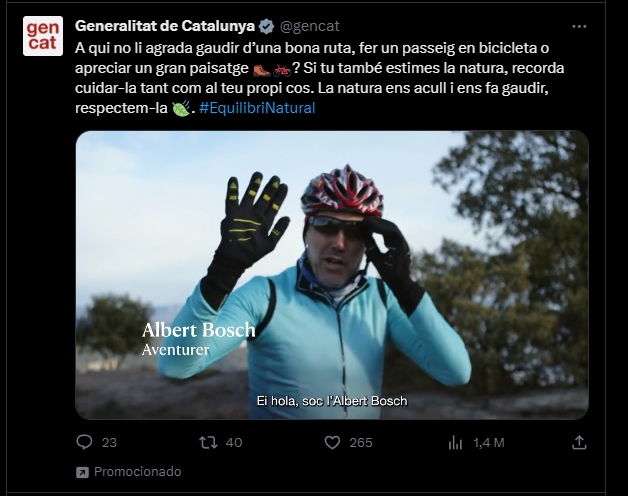Open the #EquilibriNatural hashtag

tap(257, 108)
